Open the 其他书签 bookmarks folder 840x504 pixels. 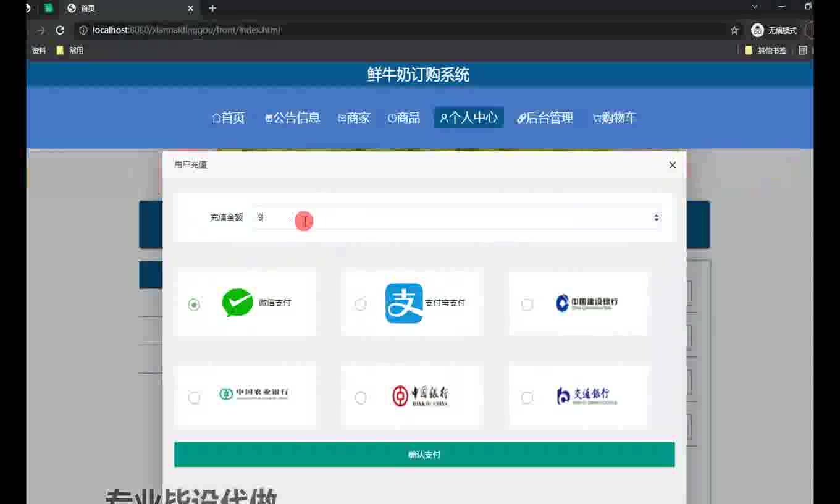click(766, 51)
